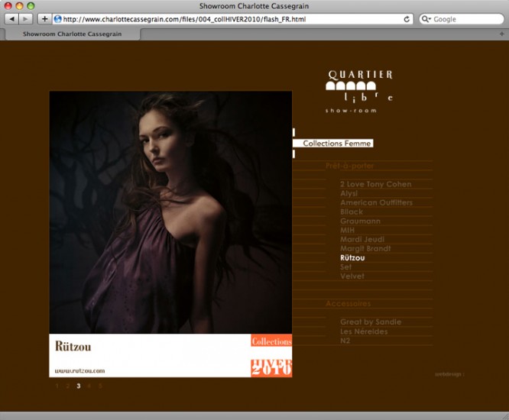509x420 pixels.
Task: Go to photo page 4
Action: click(x=89, y=386)
